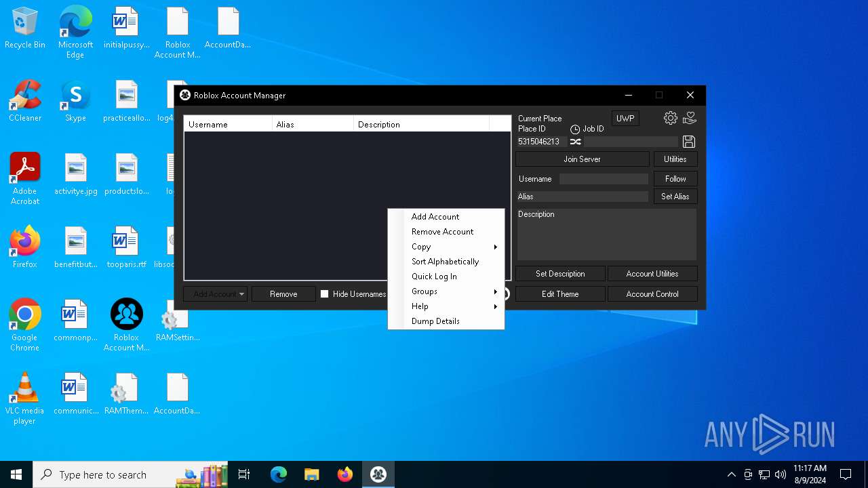This screenshot has height=488, width=868.
Task: Show hidden system tray icons
Action: click(731, 474)
